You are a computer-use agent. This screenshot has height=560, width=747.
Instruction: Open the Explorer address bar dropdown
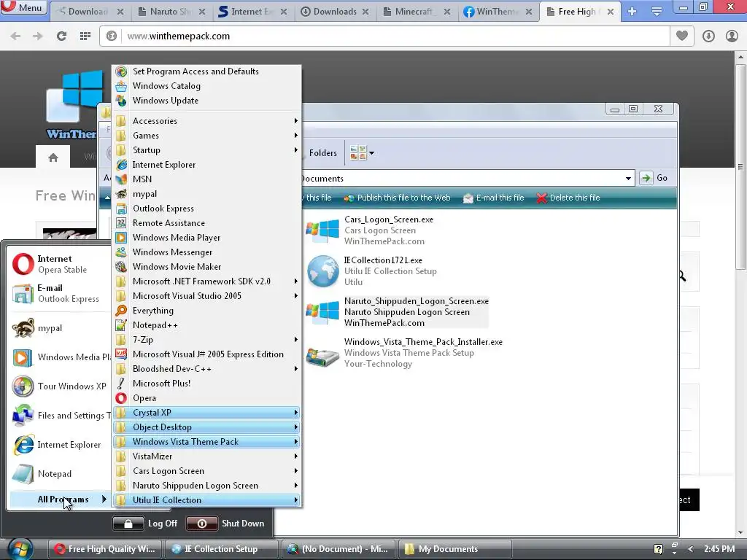pyautogui.click(x=628, y=179)
